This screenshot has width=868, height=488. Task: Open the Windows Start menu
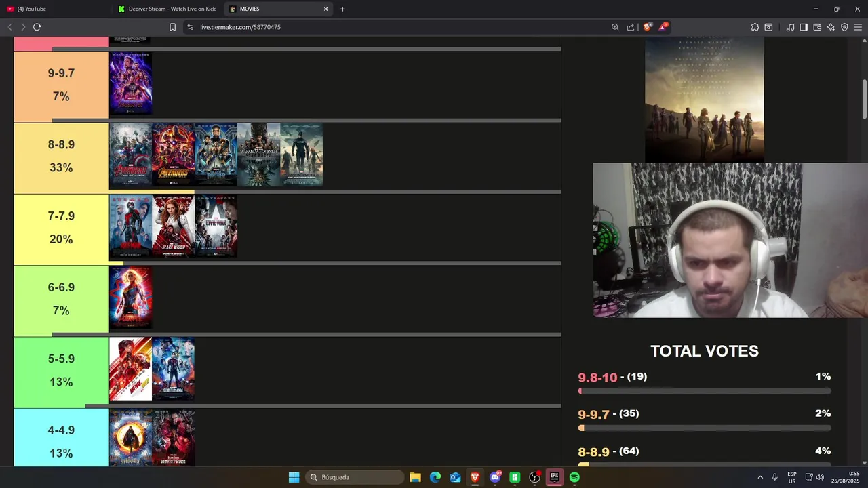(x=294, y=477)
